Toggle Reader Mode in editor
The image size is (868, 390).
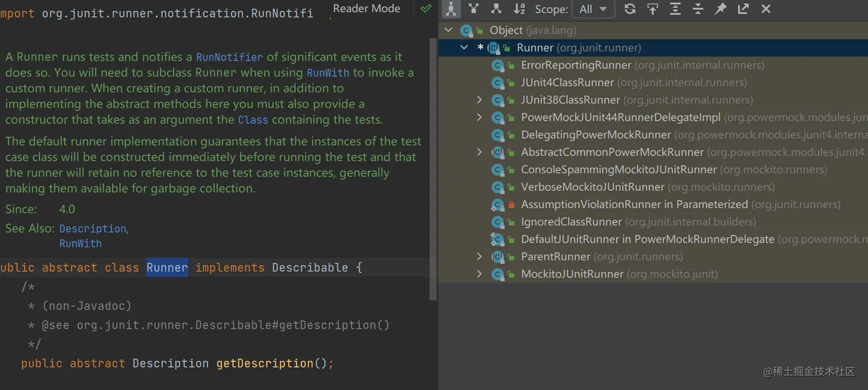tap(366, 8)
